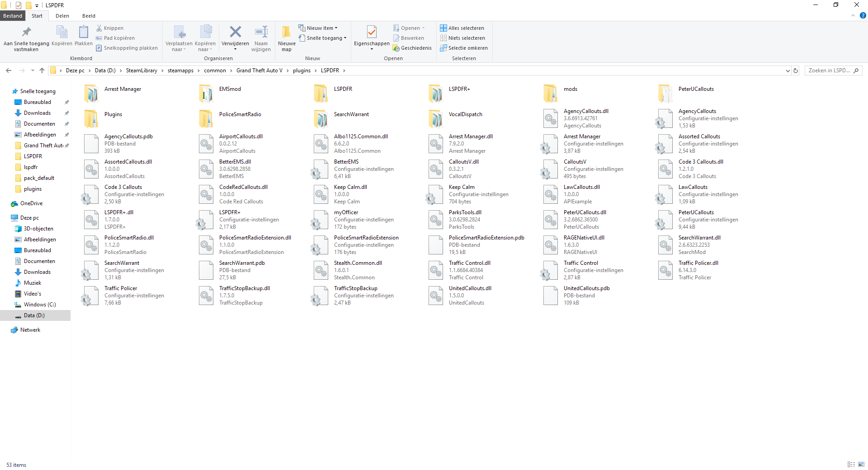Select the EMSmod folder icon
868x470 pixels.
pos(206,94)
